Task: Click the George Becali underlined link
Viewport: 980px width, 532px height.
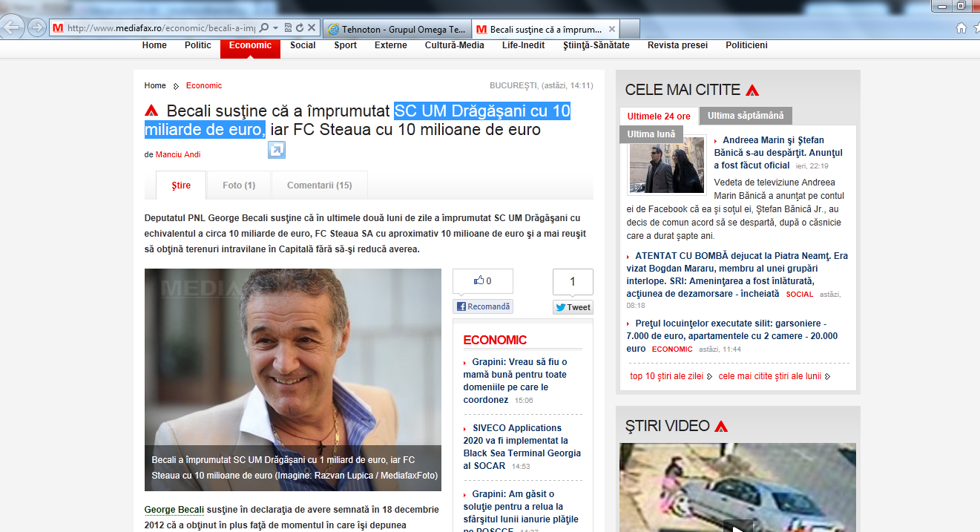Action: (x=174, y=510)
